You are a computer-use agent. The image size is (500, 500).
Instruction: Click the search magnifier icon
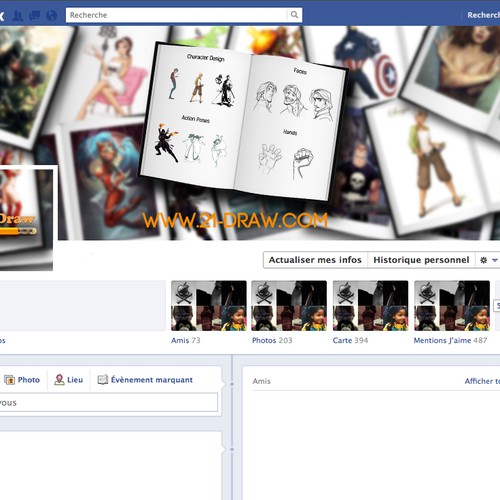pyautogui.click(x=294, y=15)
